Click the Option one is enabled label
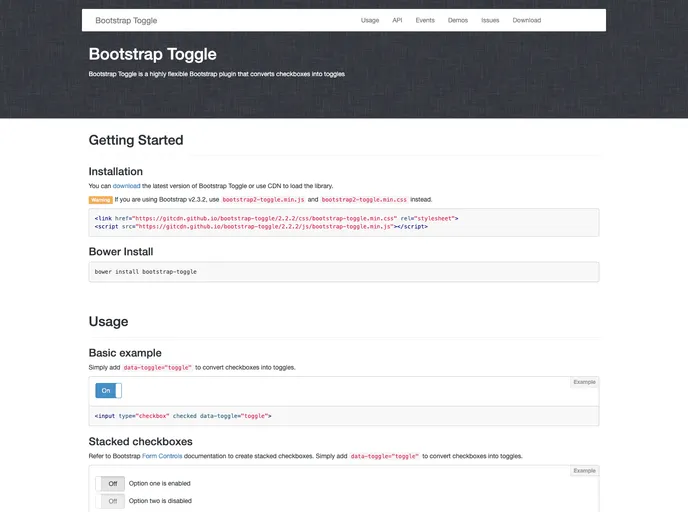The height and width of the screenshot is (512, 688). point(160,483)
